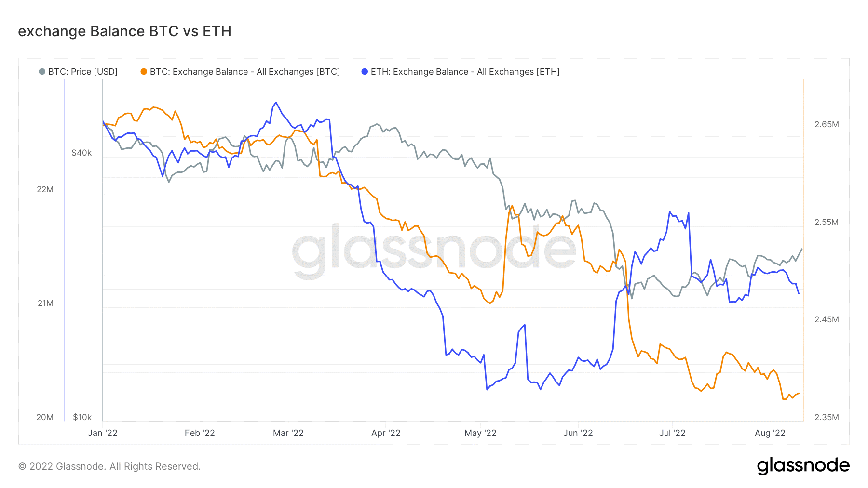Click the Glassnode copyright notice text

(109, 466)
